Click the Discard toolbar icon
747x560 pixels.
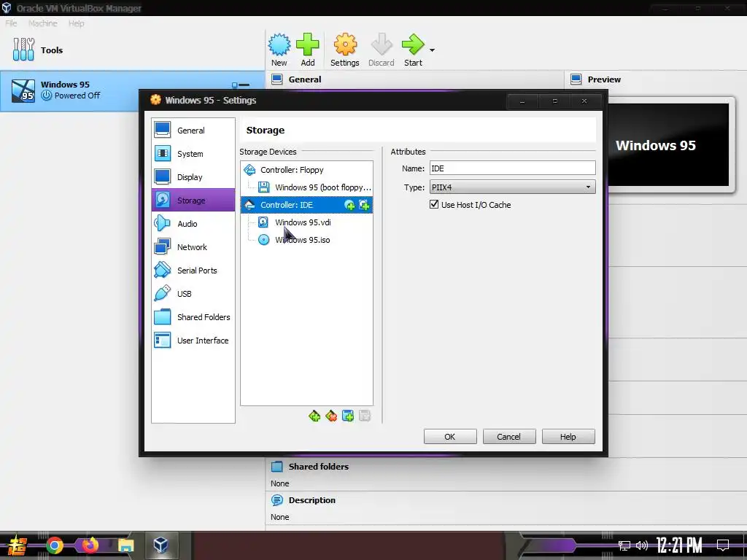381,50
